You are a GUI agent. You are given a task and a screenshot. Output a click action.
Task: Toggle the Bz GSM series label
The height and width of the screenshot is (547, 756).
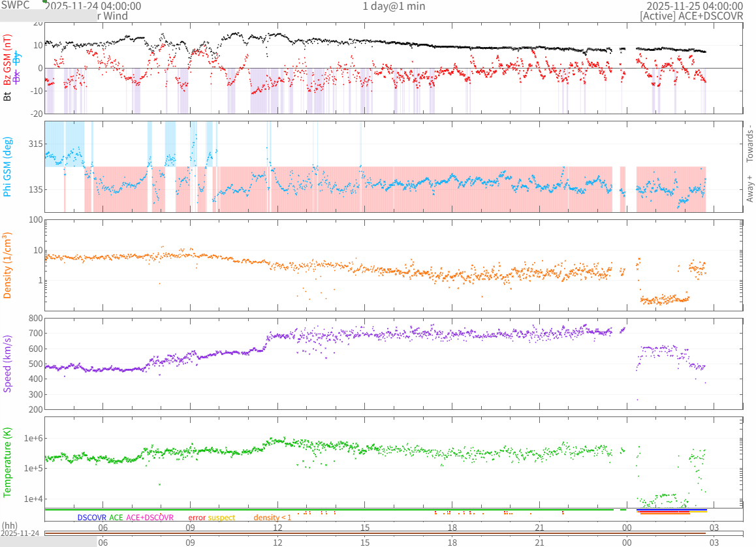coord(8,60)
